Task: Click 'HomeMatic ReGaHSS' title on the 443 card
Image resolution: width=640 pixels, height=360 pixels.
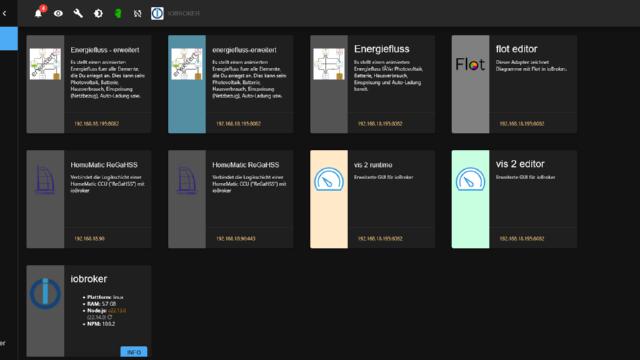Action: coord(246,165)
